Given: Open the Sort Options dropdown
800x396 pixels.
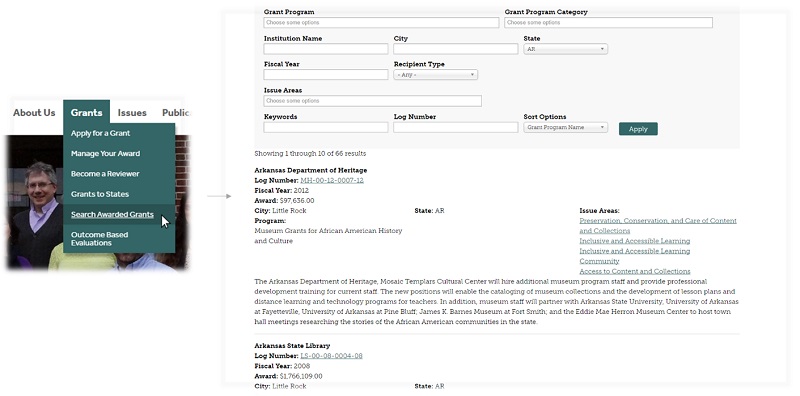Looking at the screenshot, I should tap(565, 127).
